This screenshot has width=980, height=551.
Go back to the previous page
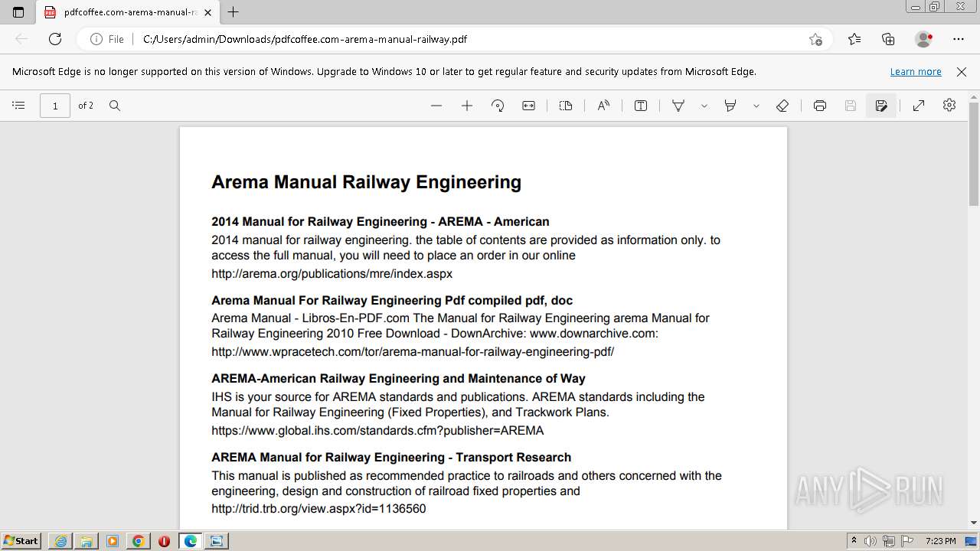click(21, 39)
